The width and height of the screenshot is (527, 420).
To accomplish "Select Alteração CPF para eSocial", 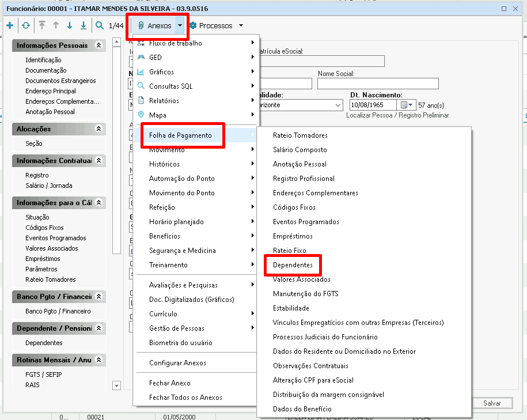I will (x=313, y=380).
